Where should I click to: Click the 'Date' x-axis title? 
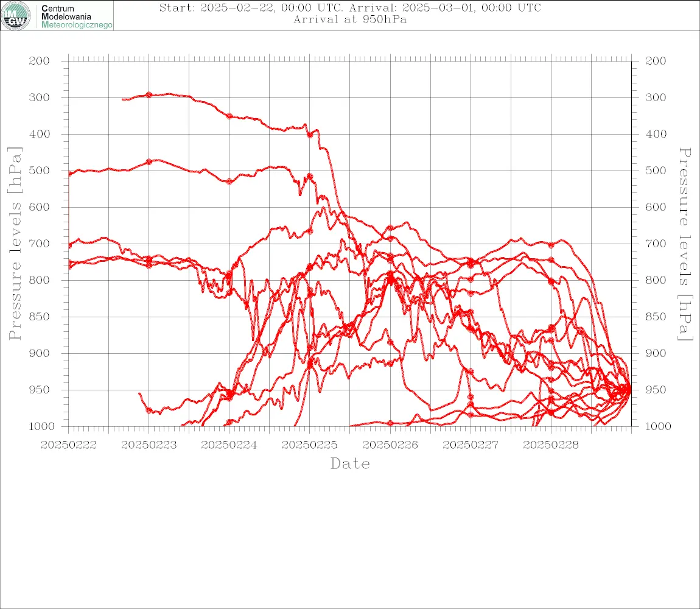click(350, 464)
